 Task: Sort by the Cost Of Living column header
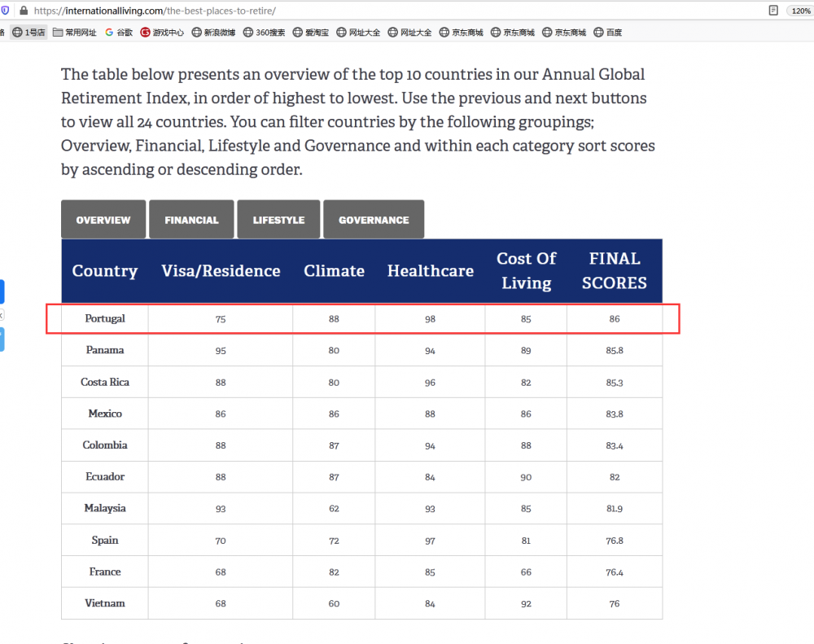[527, 270]
